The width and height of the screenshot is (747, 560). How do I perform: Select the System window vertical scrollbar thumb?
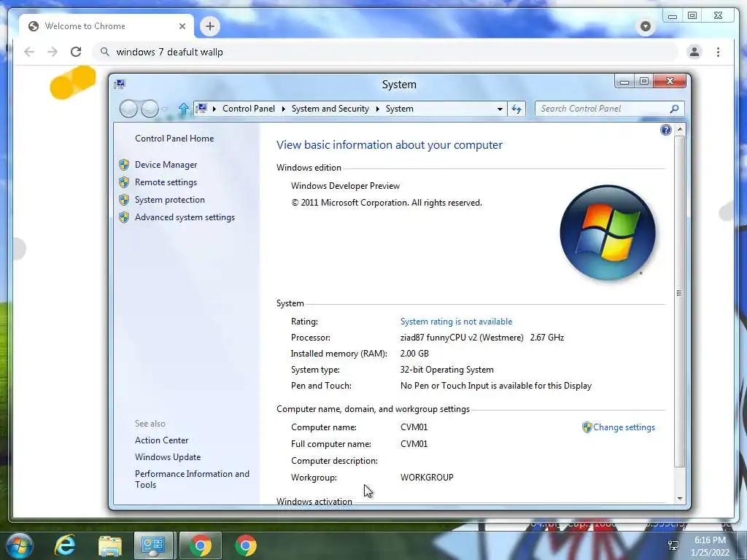click(679, 301)
